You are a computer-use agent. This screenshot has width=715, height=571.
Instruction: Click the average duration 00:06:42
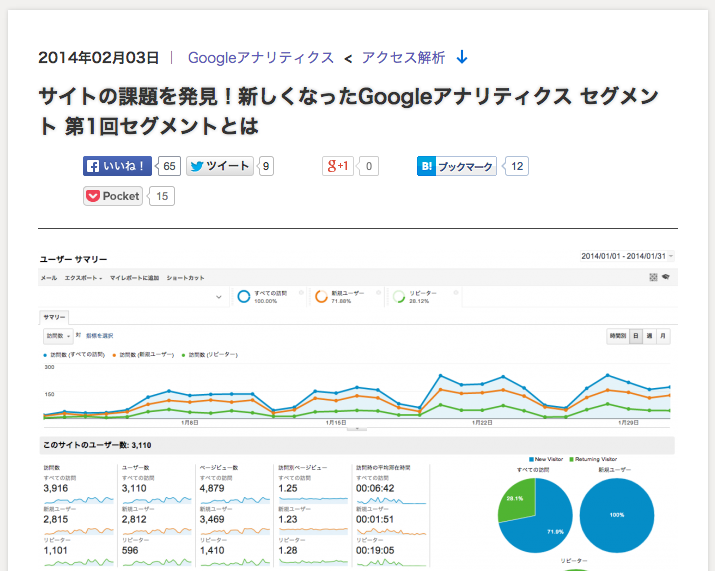point(375,488)
